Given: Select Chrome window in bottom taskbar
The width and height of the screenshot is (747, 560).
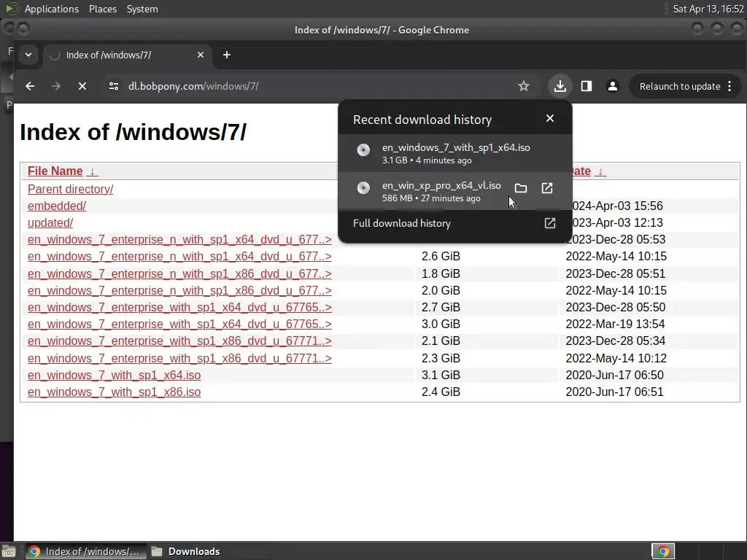Looking at the screenshot, I should tap(85, 551).
